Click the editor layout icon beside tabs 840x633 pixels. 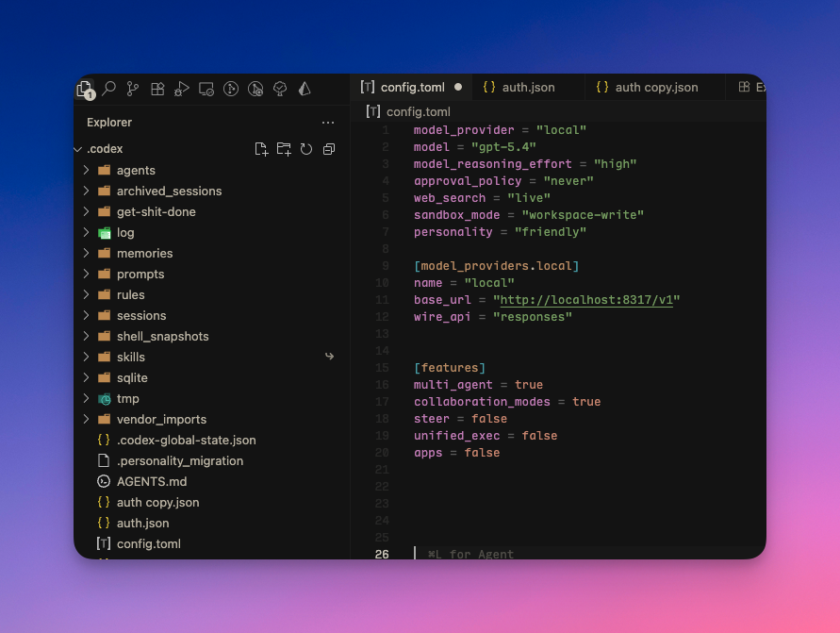pos(744,87)
